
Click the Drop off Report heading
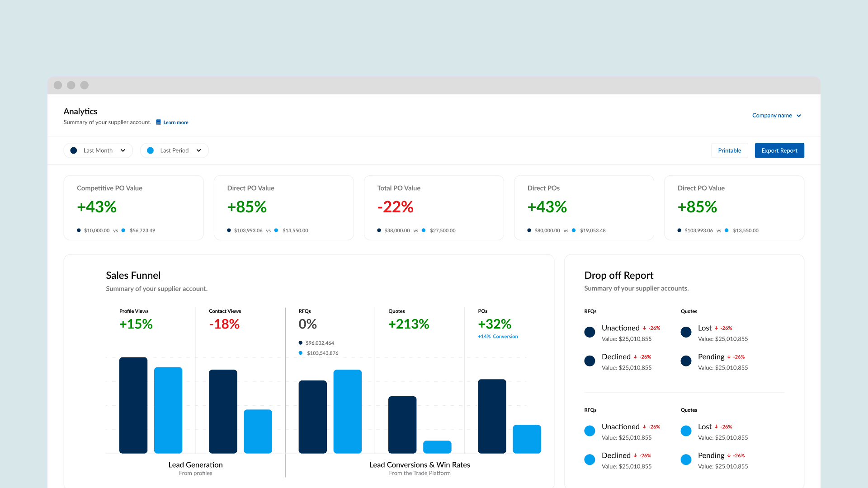coord(618,276)
